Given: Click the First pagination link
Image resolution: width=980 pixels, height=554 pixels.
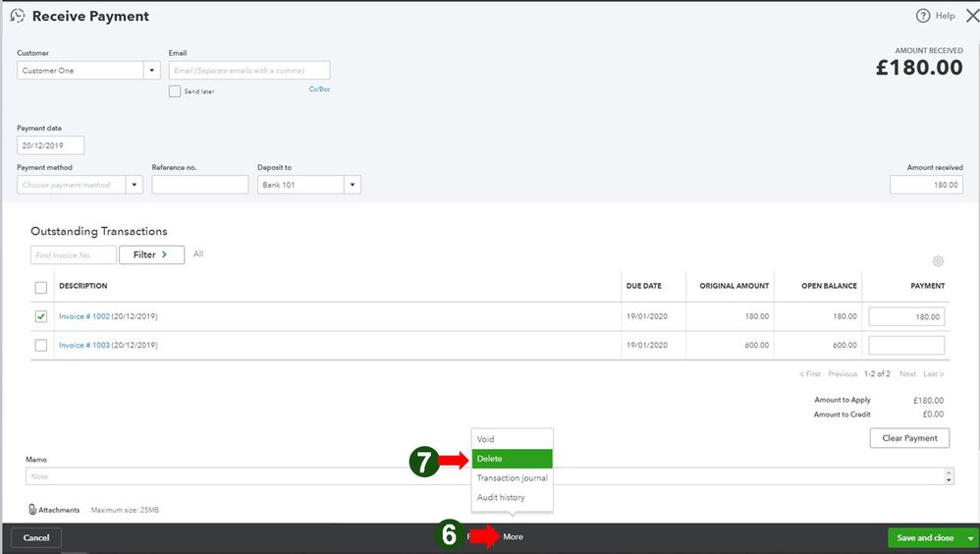Looking at the screenshot, I should click(810, 374).
